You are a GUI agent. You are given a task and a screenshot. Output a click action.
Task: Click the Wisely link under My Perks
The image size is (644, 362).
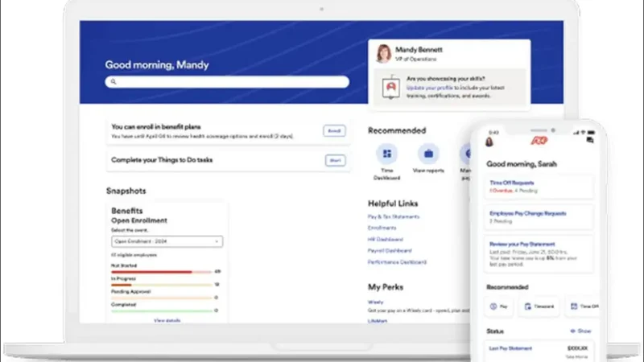(x=375, y=302)
